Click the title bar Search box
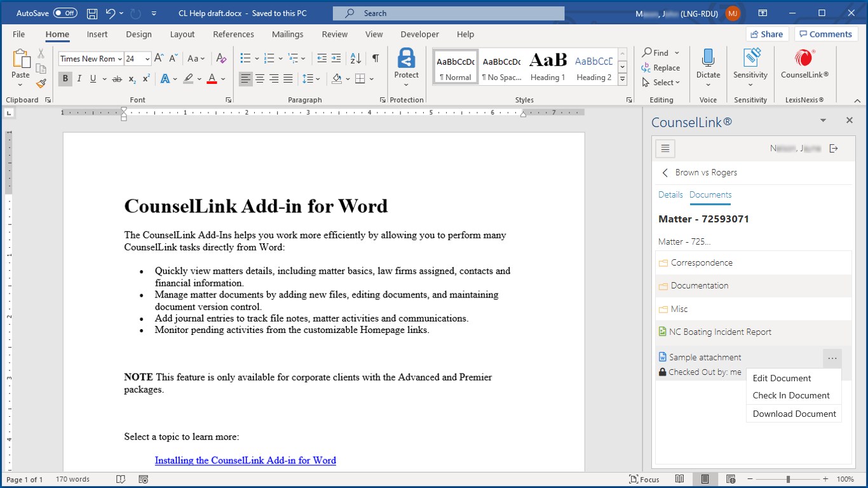 point(448,13)
